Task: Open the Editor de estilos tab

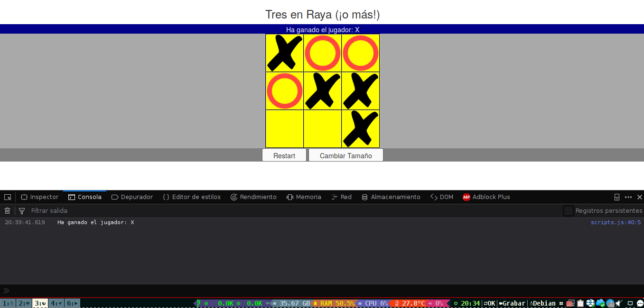Action: pos(192,197)
